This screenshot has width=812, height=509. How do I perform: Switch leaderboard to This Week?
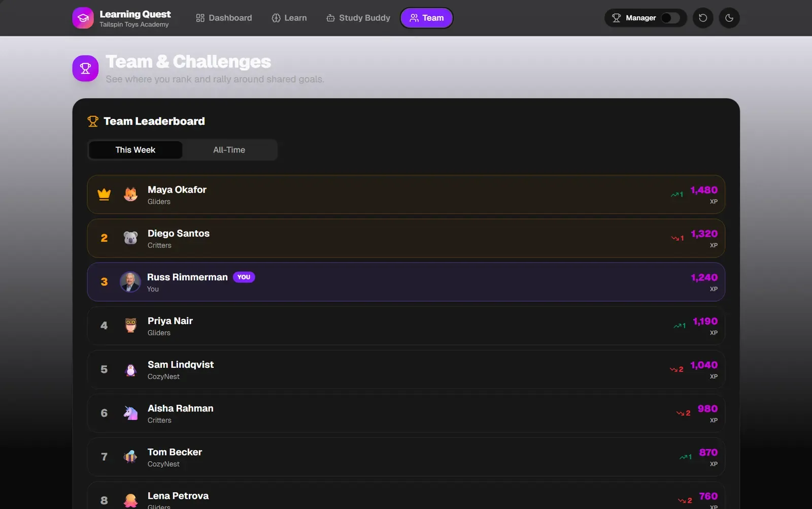(136, 150)
